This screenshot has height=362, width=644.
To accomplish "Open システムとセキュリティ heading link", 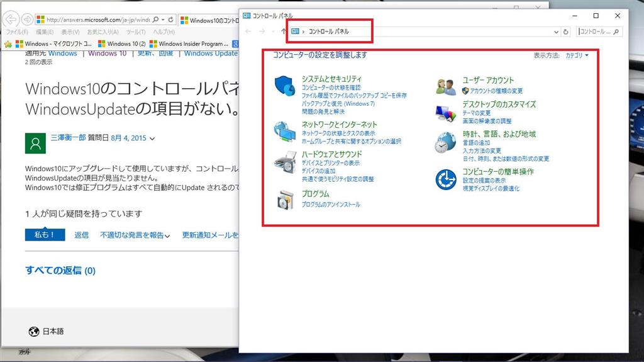I will tap(331, 79).
